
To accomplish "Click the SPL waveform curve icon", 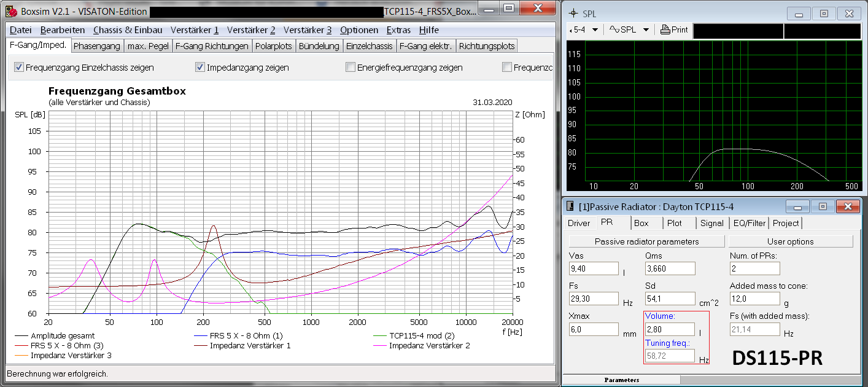I will click(614, 29).
